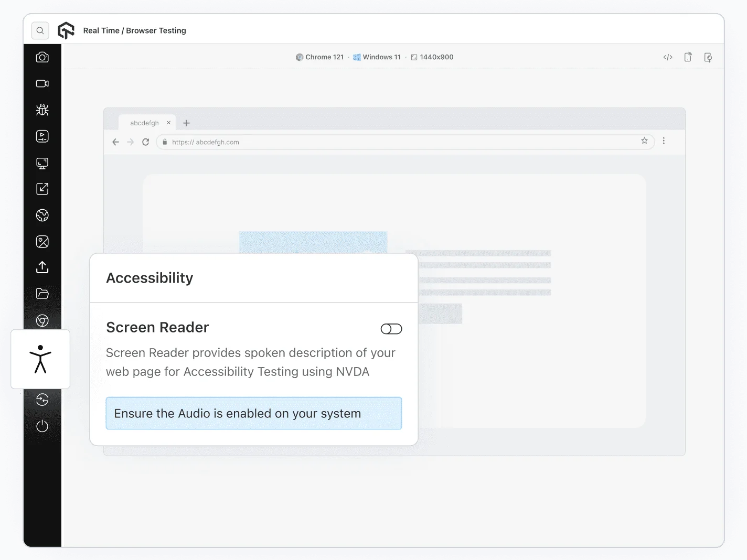This screenshot has width=747, height=560.
Task: Click the abcdefgh.com address bar
Action: click(367, 142)
